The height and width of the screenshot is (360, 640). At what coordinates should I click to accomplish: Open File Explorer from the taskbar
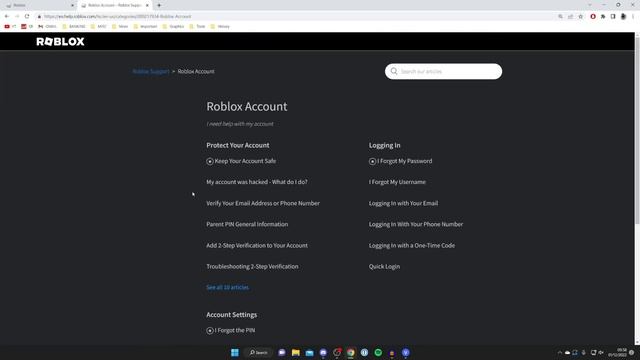point(296,352)
